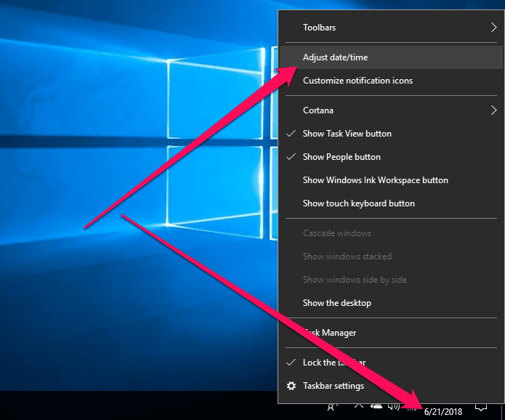Toggle Show Task View button
This screenshot has width=505, height=420.
pos(391,134)
